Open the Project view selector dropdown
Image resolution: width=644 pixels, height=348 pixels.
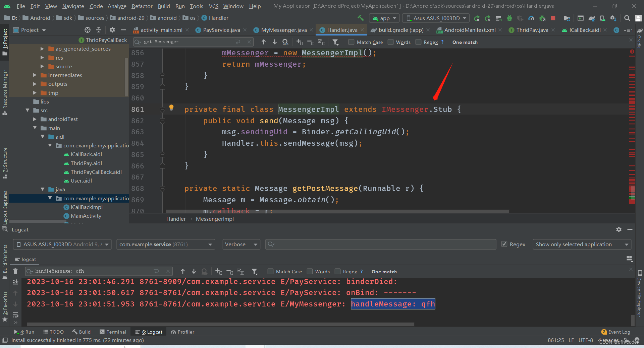click(x=30, y=30)
